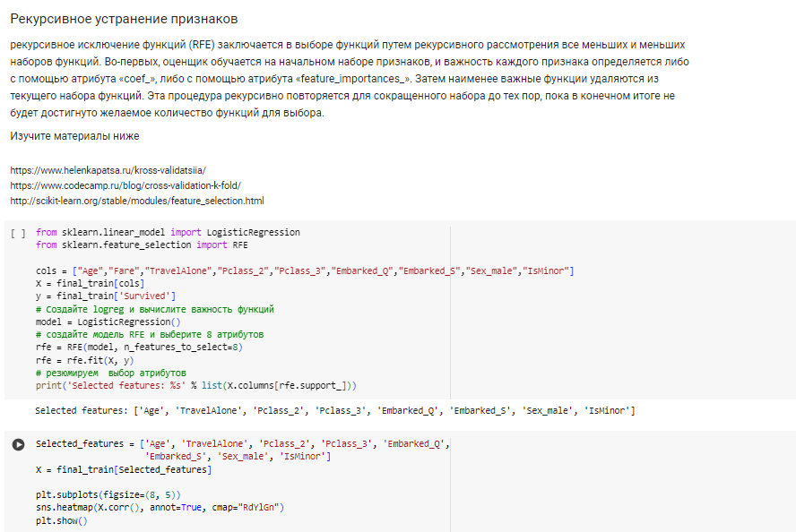Click the RFE n_features_to_select=8 line

pyautogui.click(x=139, y=348)
